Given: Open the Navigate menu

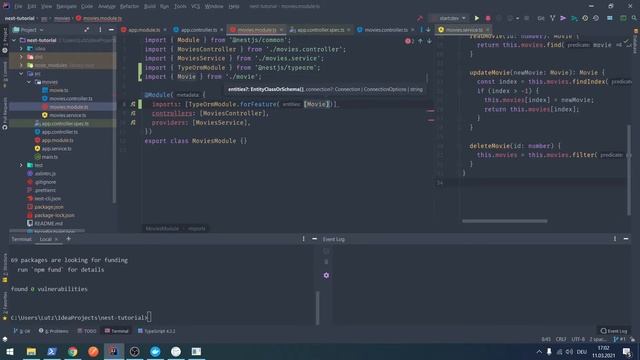Looking at the screenshot, I should 66,6.
